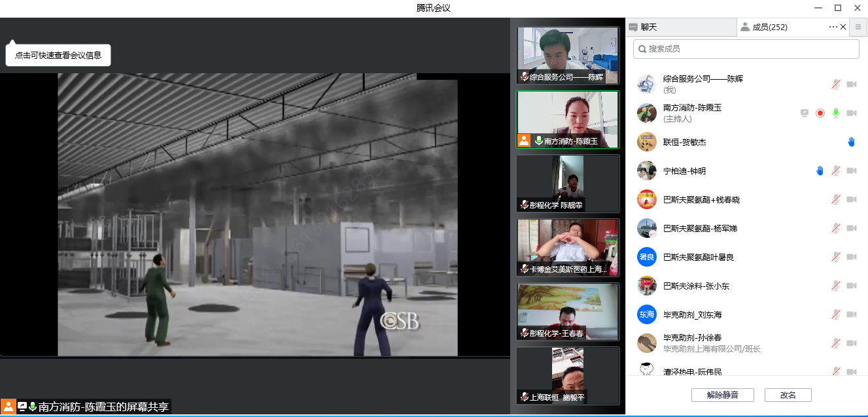Maximize the 腾讯会议 window
Screen dimensions: 868x417
click(x=838, y=8)
